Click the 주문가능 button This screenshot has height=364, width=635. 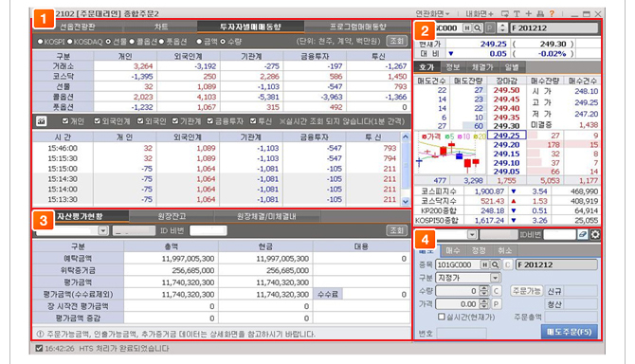pos(526,291)
